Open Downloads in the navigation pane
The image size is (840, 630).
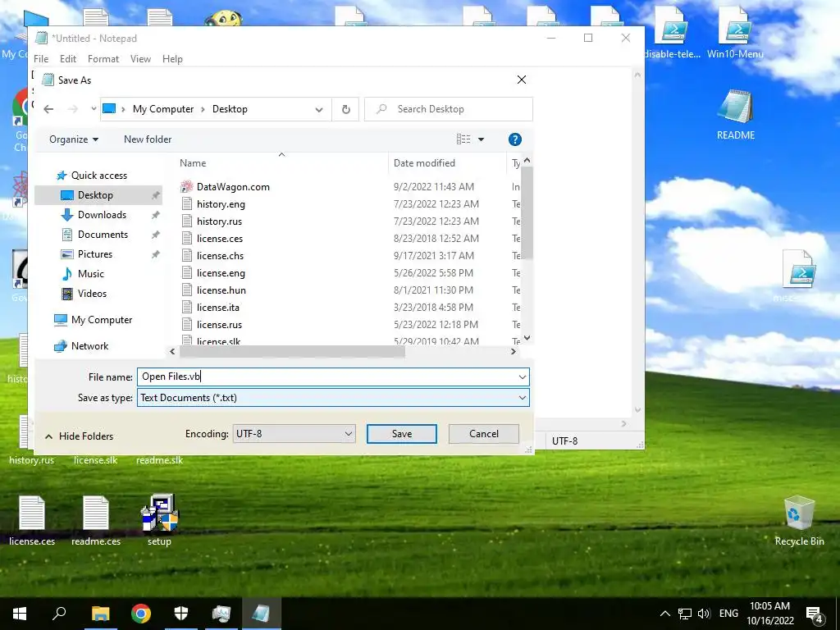pyautogui.click(x=102, y=215)
